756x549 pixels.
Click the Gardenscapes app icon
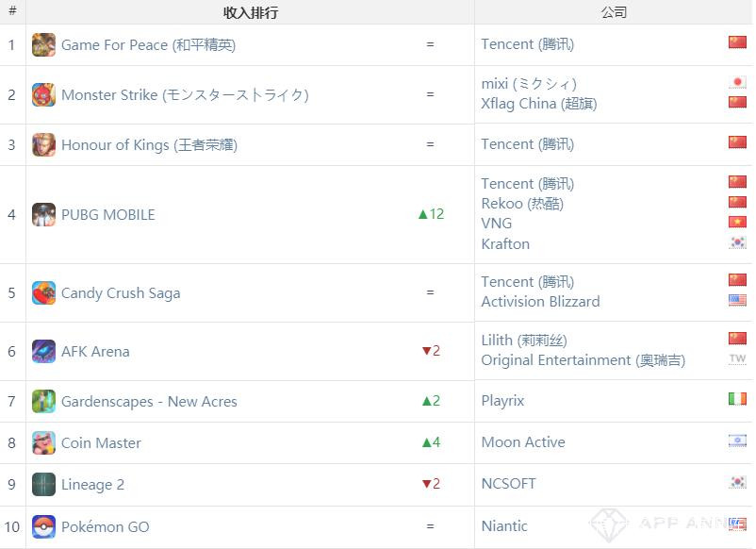pyautogui.click(x=43, y=401)
